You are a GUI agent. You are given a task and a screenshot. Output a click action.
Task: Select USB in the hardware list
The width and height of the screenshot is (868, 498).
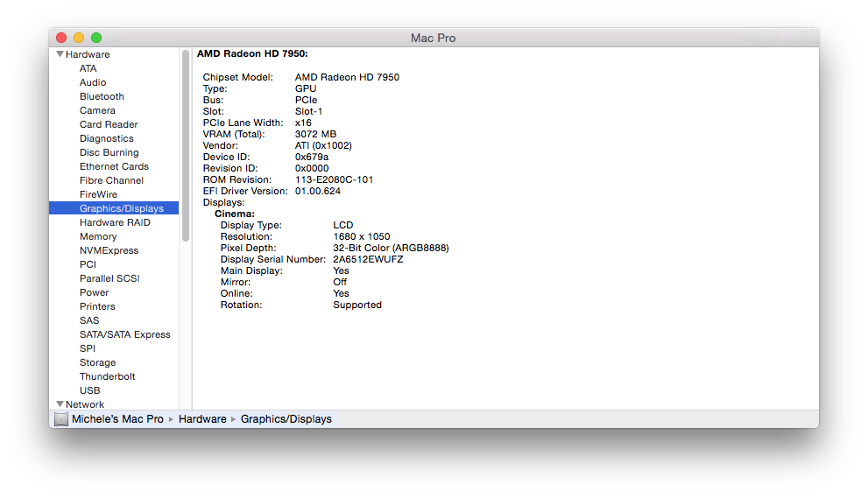click(89, 390)
